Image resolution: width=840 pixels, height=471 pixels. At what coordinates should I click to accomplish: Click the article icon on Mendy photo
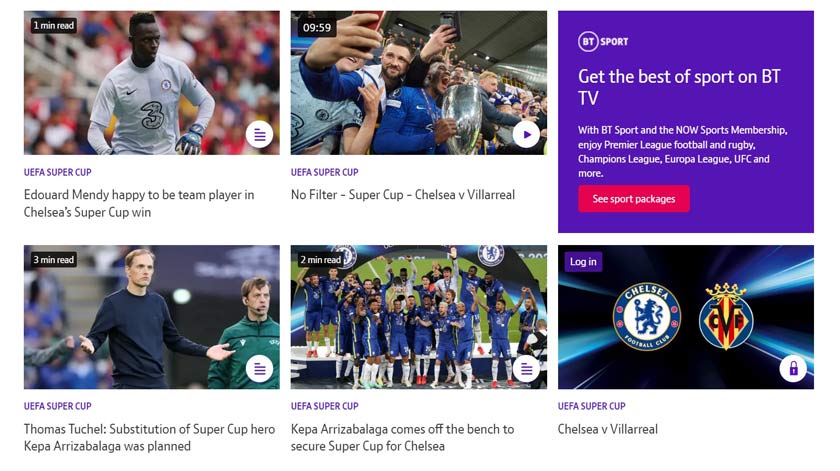coord(259,134)
